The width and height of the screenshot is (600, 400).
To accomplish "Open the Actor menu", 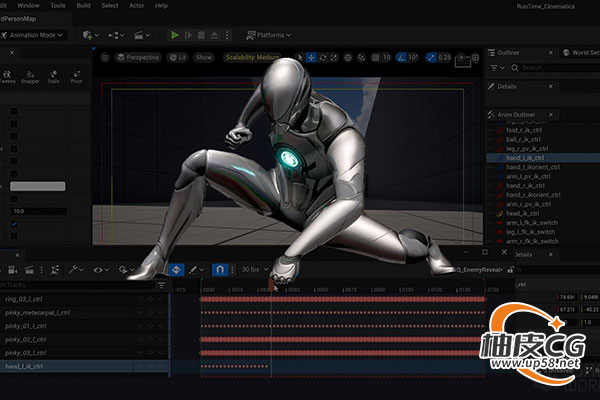I will click(x=137, y=5).
